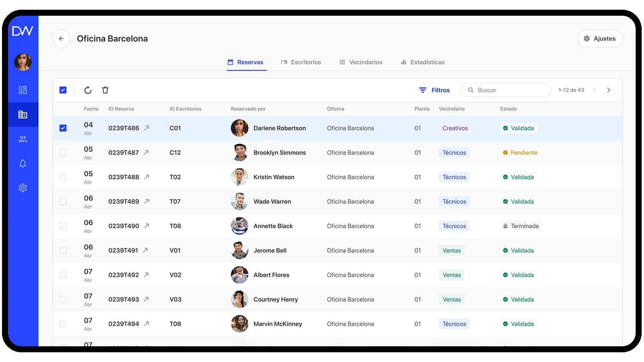This screenshot has height=362, width=644.
Task: Toggle the select-all checkbox in the toolbar
Action: pos(63,90)
